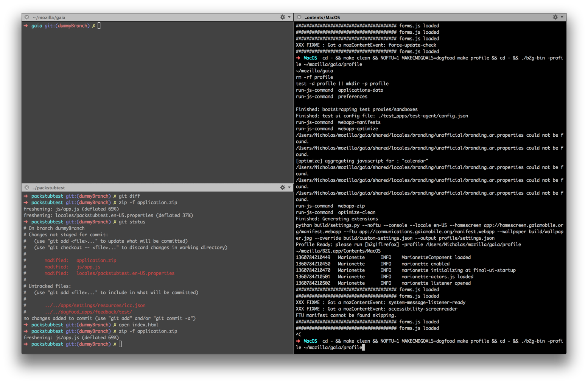Click the gaia git:(dummyBranch) prompt line
This screenshot has height=384, width=588.
click(62, 26)
